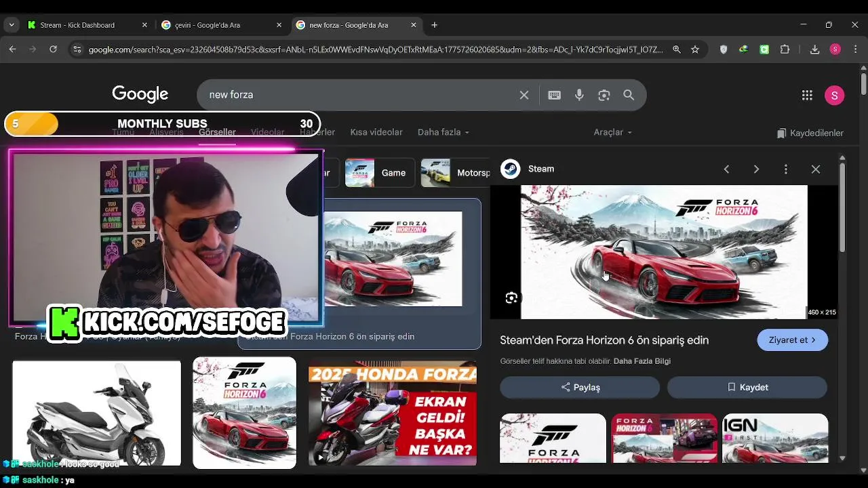Click the page vertical scrollbar
Viewport: 868px width, 488px height.
(x=863, y=85)
